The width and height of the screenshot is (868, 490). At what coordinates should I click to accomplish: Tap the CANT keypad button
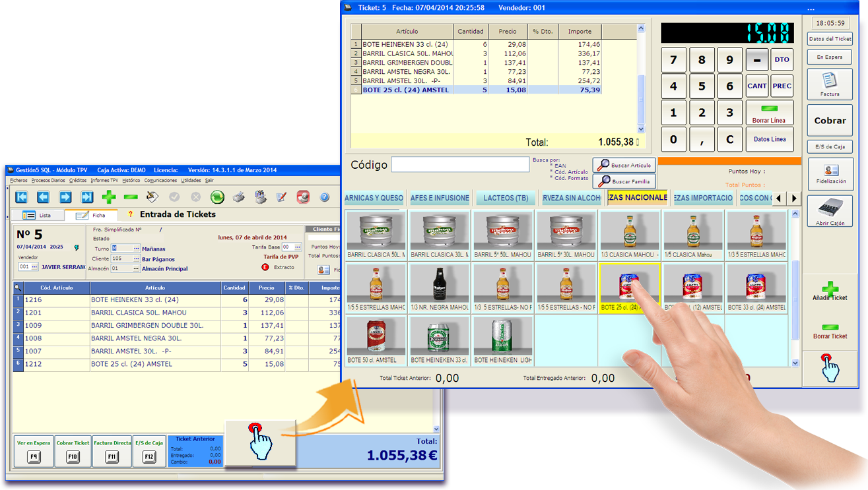pyautogui.click(x=757, y=86)
